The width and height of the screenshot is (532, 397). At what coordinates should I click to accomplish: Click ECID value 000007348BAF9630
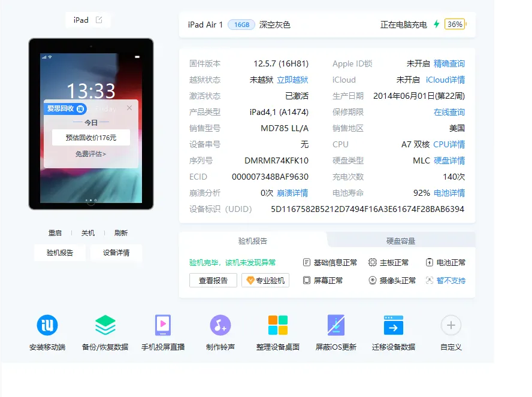tap(270, 177)
